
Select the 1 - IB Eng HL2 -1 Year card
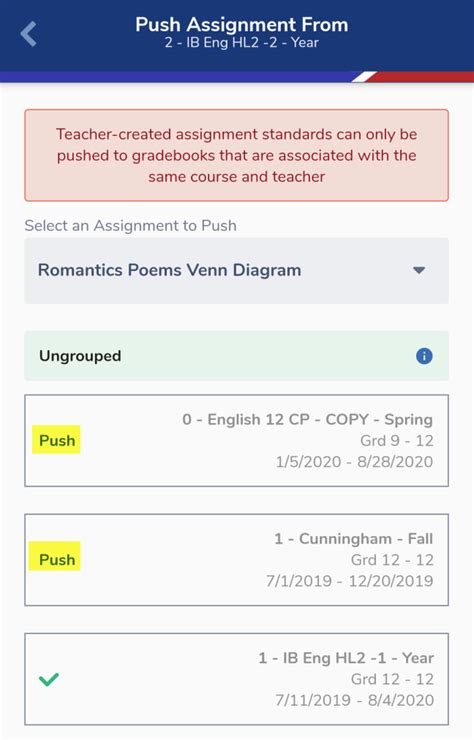[237, 679]
